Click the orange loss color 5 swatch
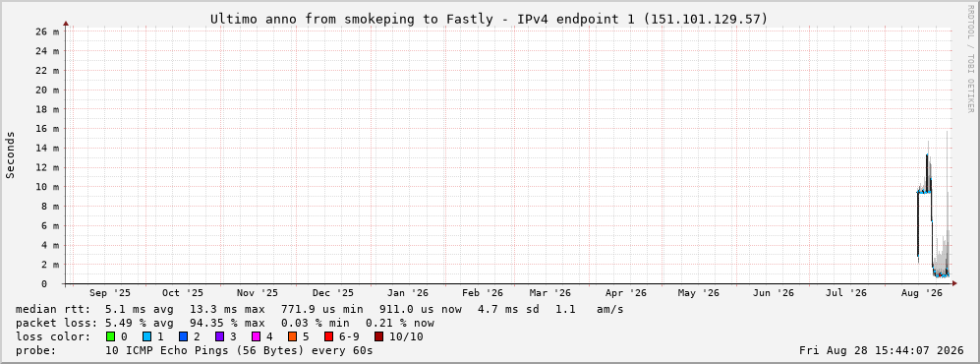The image size is (980, 364). click(292, 336)
